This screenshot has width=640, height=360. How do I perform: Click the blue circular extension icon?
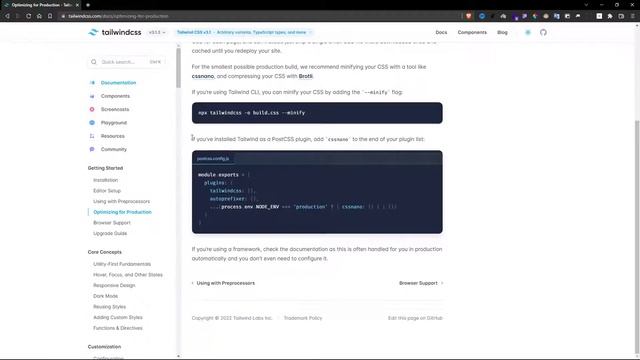pyautogui.click(x=482, y=16)
